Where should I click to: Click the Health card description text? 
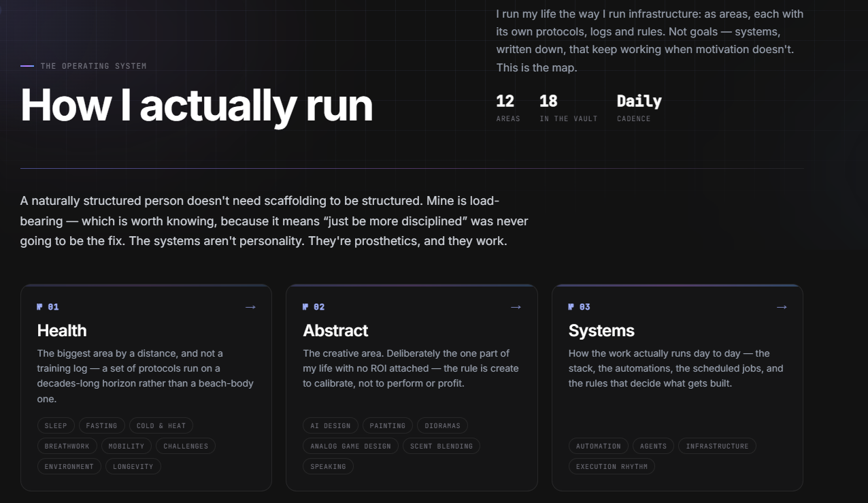[x=146, y=376]
